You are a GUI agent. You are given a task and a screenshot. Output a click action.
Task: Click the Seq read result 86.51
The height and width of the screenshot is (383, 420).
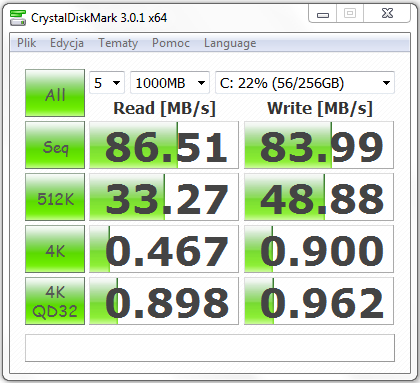[x=164, y=145]
